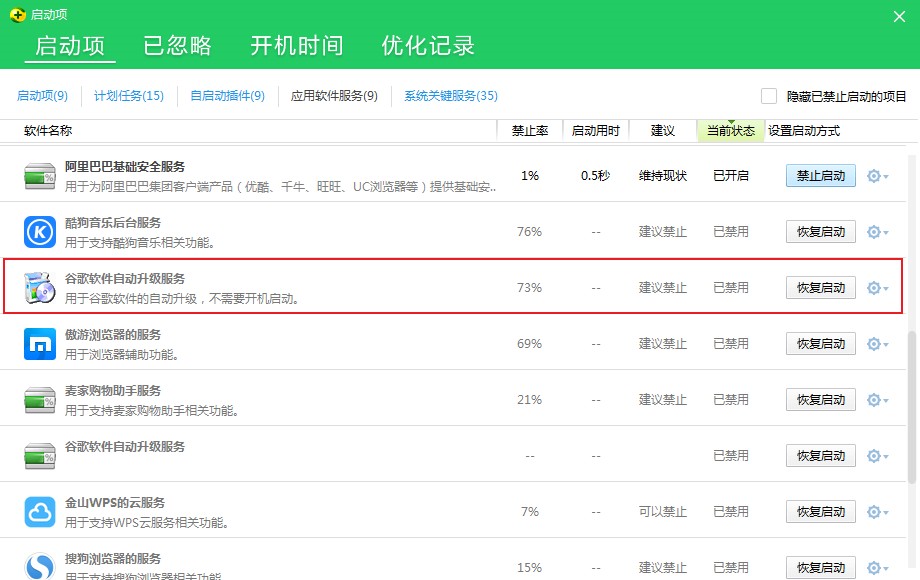Open the gear menu for 傲游浏览器的服务
The height and width of the screenshot is (580, 920).
point(878,344)
